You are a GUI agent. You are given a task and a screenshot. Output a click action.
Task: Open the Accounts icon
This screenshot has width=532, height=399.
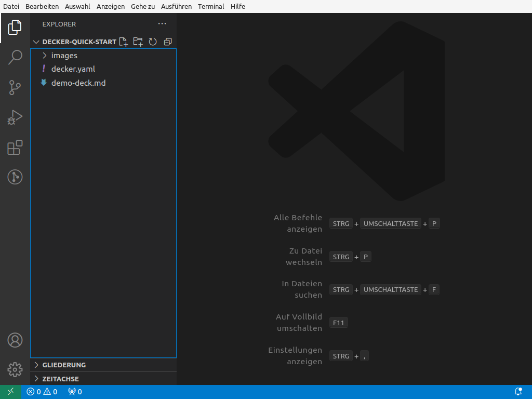point(15,340)
